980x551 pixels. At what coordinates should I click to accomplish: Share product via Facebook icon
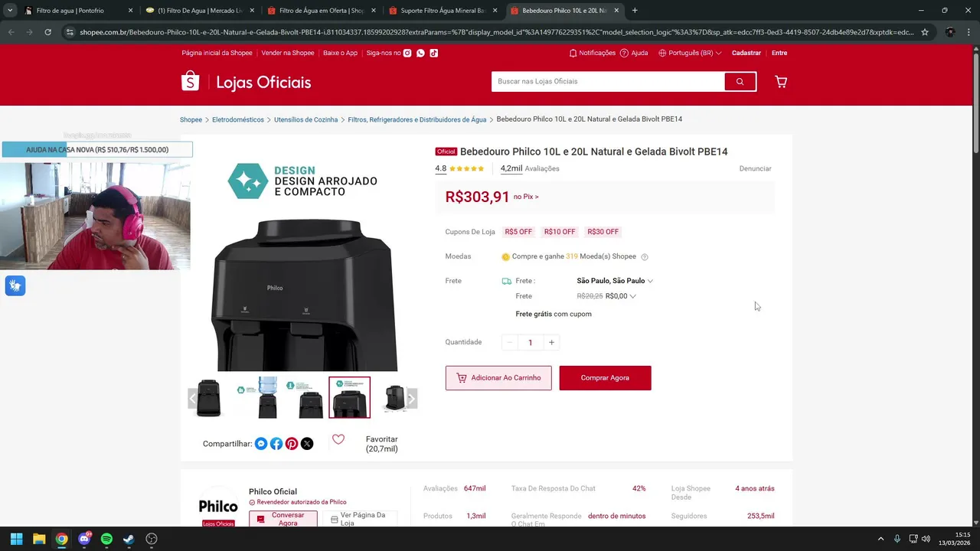(276, 444)
